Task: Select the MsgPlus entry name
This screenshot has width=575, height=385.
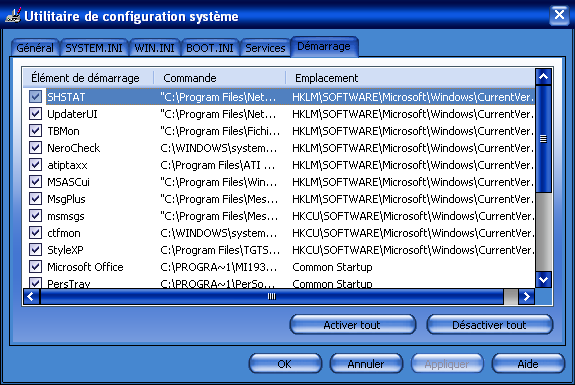Action: pyautogui.click(x=66, y=199)
